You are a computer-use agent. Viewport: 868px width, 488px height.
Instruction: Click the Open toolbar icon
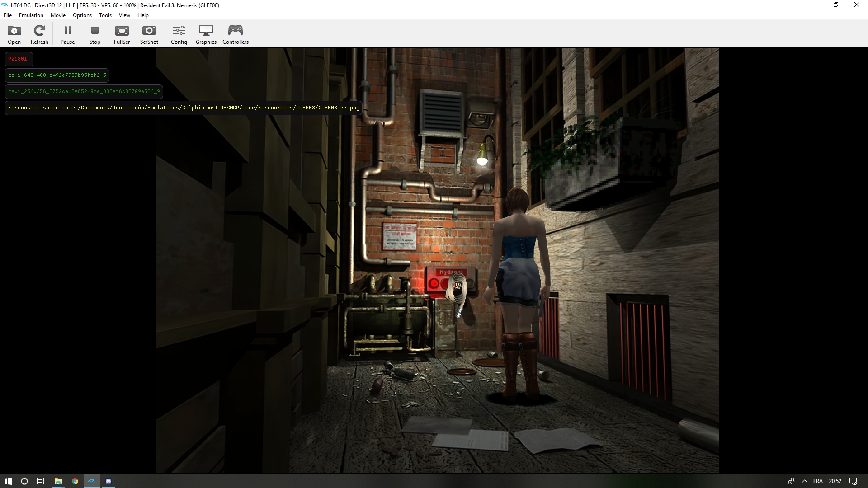pos(14,35)
